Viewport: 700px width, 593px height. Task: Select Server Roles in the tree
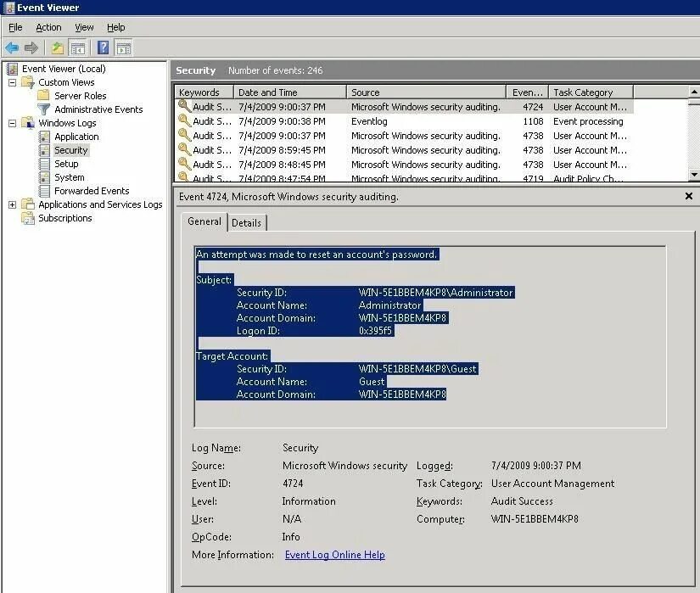pos(81,96)
